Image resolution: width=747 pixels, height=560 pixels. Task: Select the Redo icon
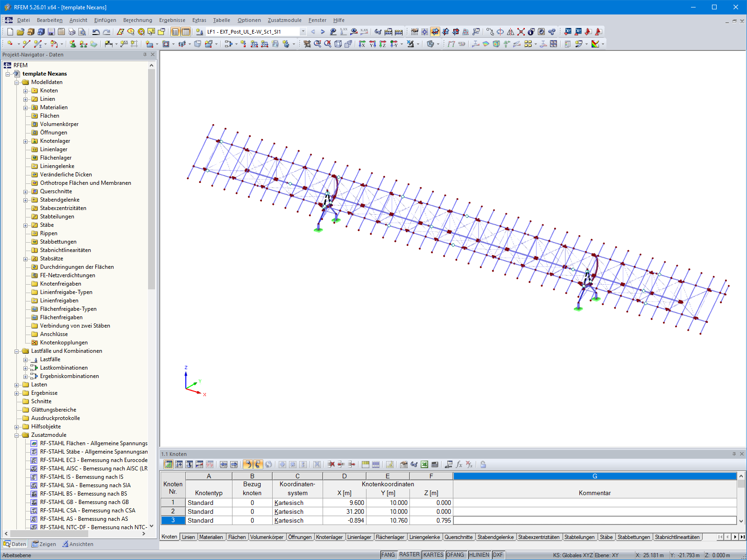click(107, 32)
